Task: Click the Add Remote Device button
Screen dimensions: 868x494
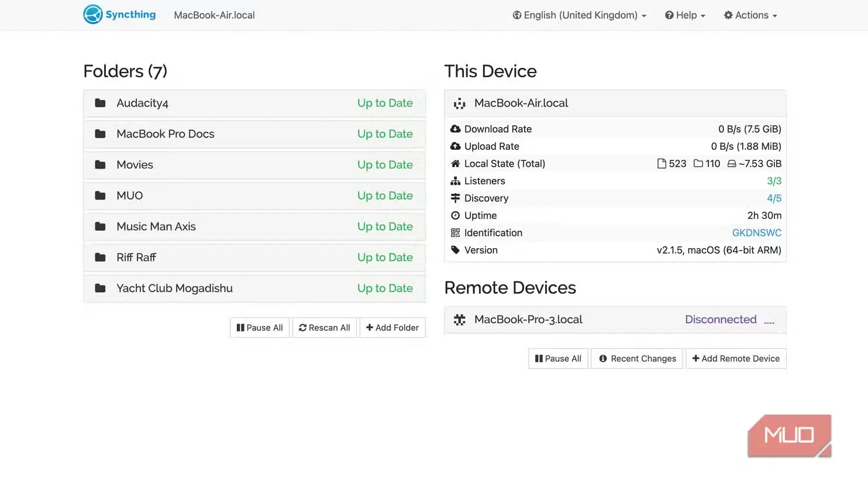Action: [x=736, y=359]
